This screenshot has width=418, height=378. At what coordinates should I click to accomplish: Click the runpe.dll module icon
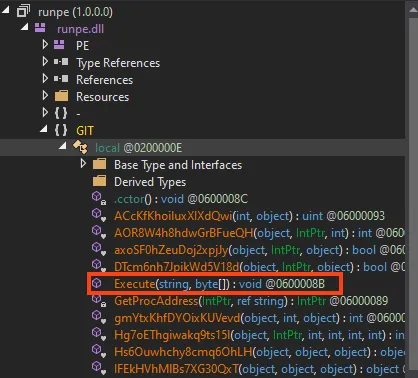[40, 28]
